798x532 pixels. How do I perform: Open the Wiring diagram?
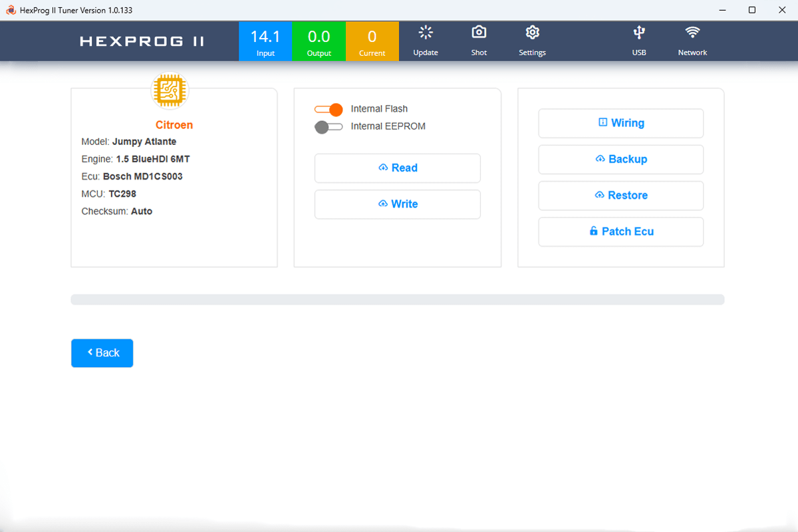click(x=621, y=123)
